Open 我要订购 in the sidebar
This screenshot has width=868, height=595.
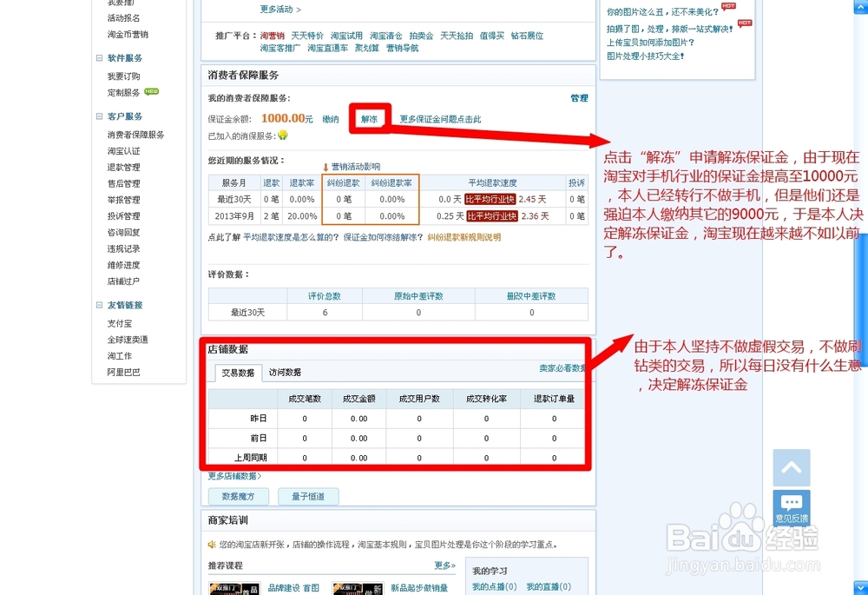tap(123, 76)
